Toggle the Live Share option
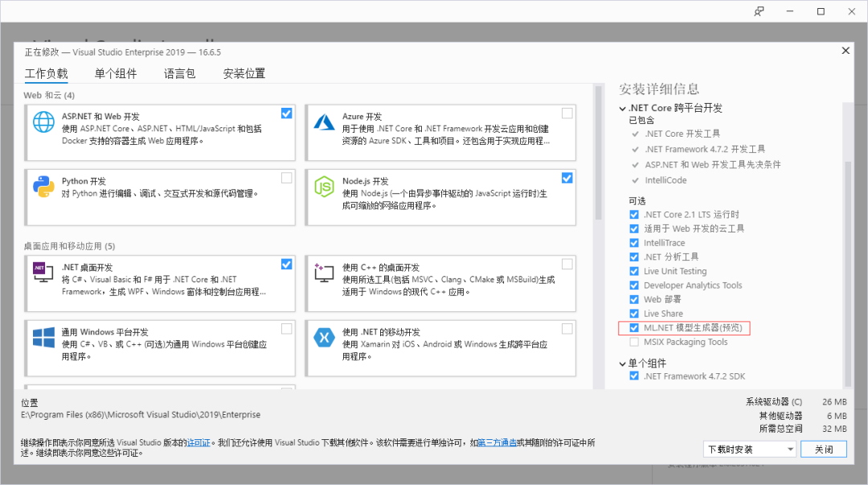Viewport: 868px width, 485px height. point(634,314)
